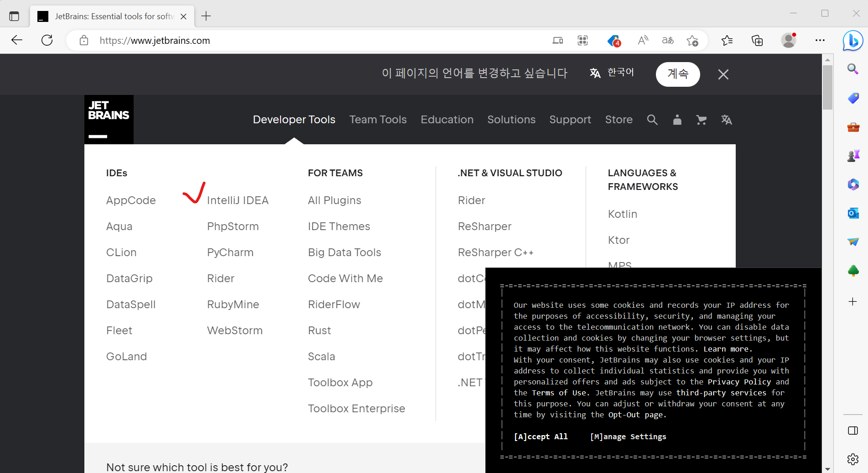Open the shopping cart icon

pos(702,120)
